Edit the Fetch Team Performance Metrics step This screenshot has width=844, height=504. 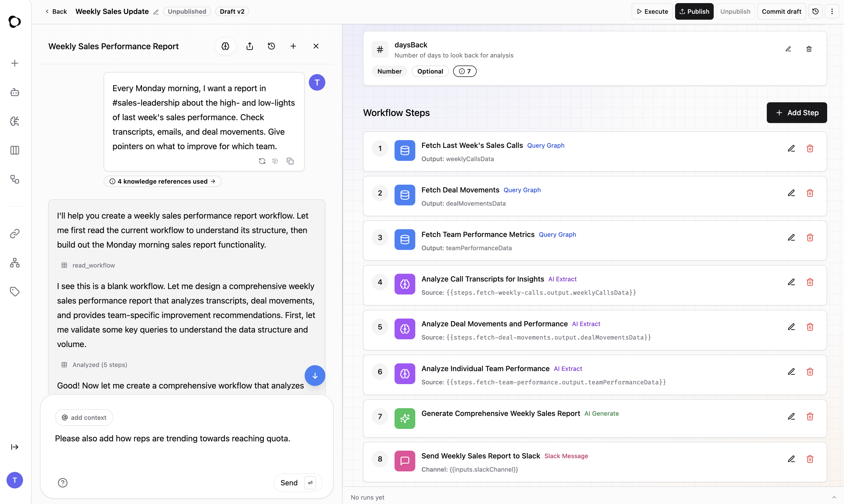(x=791, y=237)
